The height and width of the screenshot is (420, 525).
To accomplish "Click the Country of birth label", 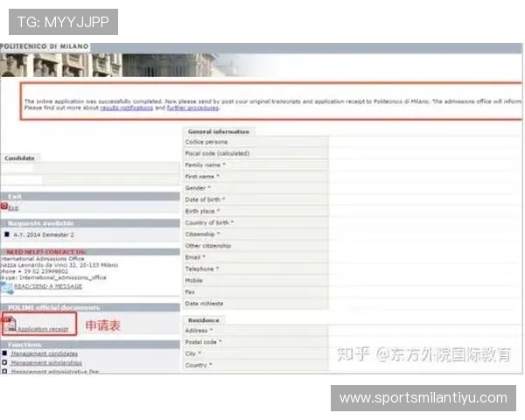I will click(x=209, y=223).
